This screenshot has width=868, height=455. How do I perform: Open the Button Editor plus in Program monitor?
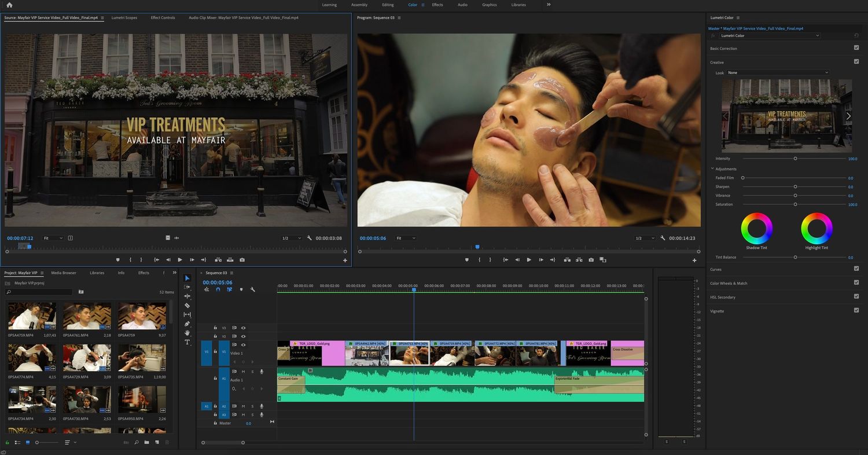pos(694,260)
